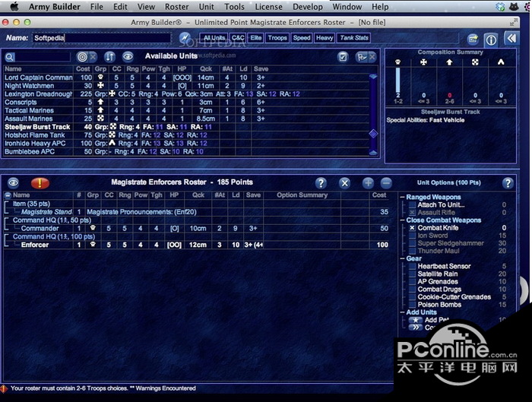Screen dimensions: 532x402
Task: Collapse all roster rows via Name header minus
Action: coord(8,195)
